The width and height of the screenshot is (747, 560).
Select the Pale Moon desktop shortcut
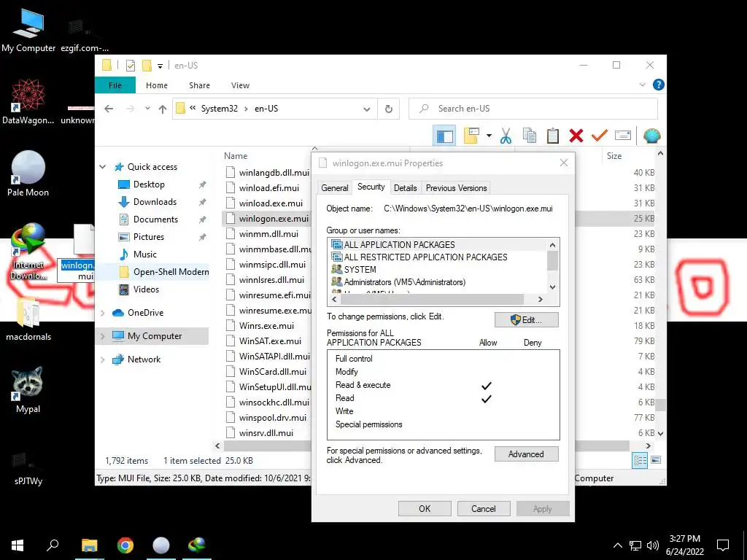[28, 174]
